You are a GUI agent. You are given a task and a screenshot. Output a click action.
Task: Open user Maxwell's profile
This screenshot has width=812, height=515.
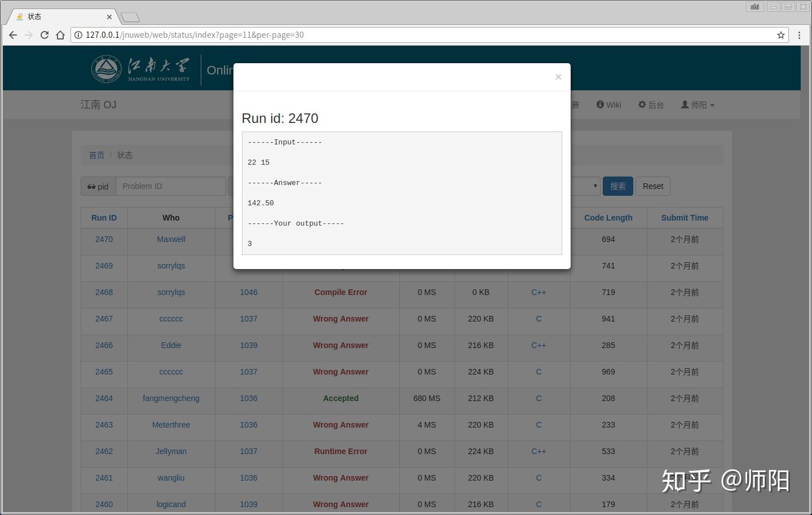[171, 239]
